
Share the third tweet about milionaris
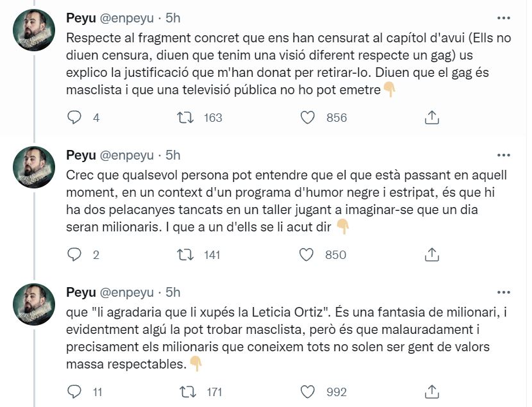(x=432, y=392)
